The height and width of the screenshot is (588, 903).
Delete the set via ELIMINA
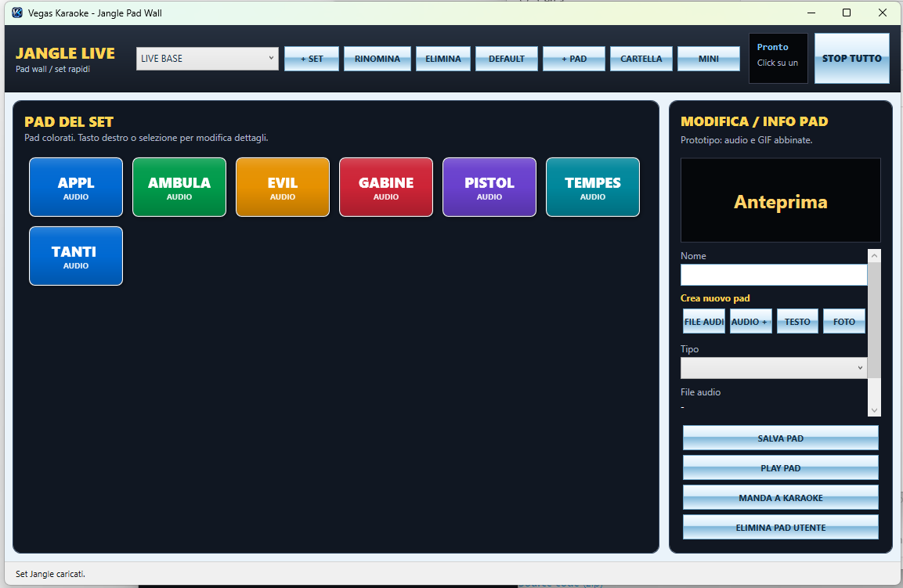pyautogui.click(x=442, y=59)
